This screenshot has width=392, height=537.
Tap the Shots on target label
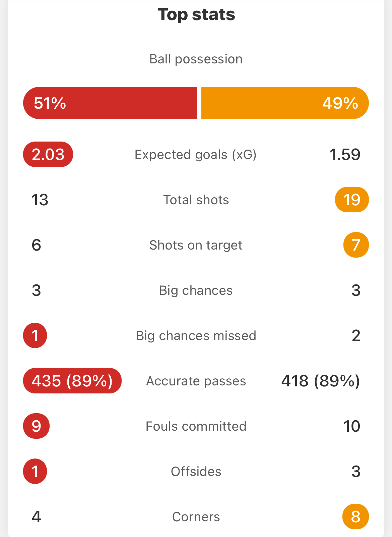(x=196, y=245)
